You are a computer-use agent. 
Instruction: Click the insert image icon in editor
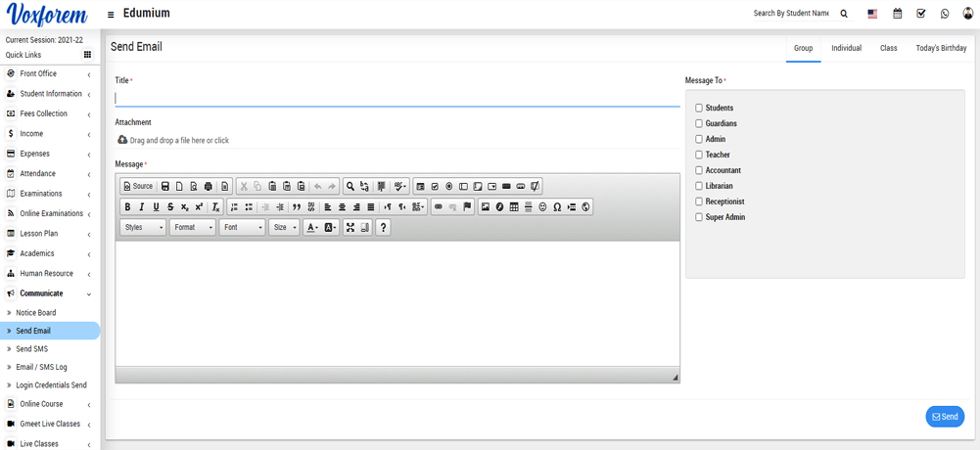pyautogui.click(x=485, y=207)
